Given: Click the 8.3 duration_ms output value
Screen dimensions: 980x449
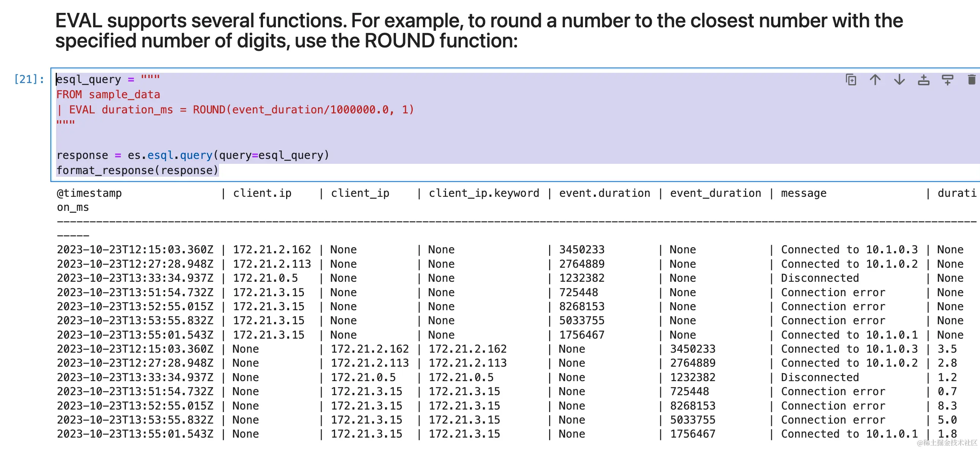Looking at the screenshot, I should tap(947, 406).
